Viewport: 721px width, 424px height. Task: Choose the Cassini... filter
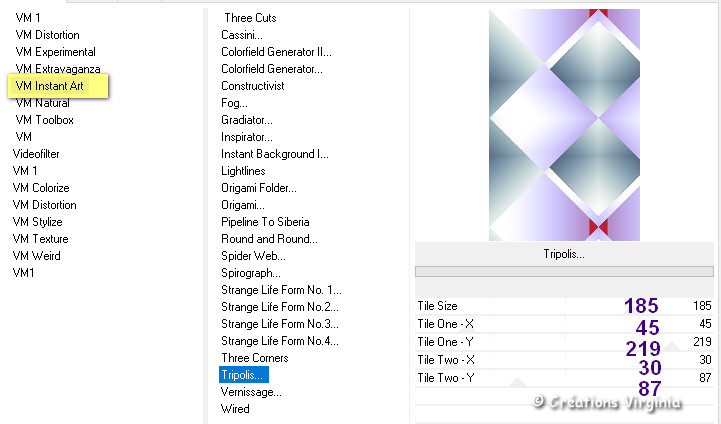pos(242,35)
